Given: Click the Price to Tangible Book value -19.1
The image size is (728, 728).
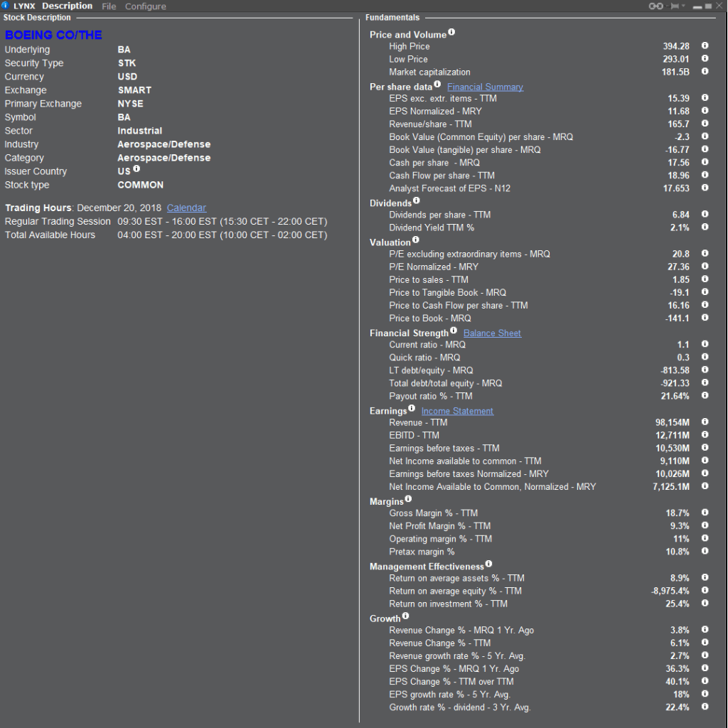Looking at the screenshot, I should click(x=679, y=292).
